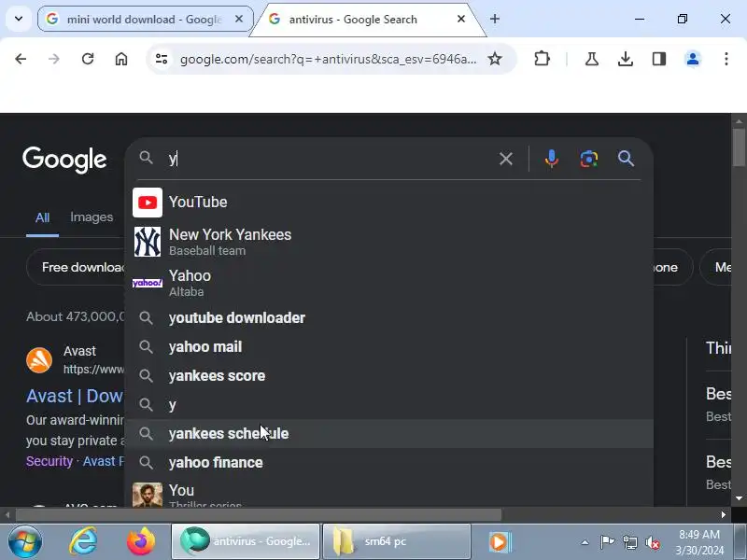Open the media player taskbar icon
747x560 pixels.
[499, 542]
